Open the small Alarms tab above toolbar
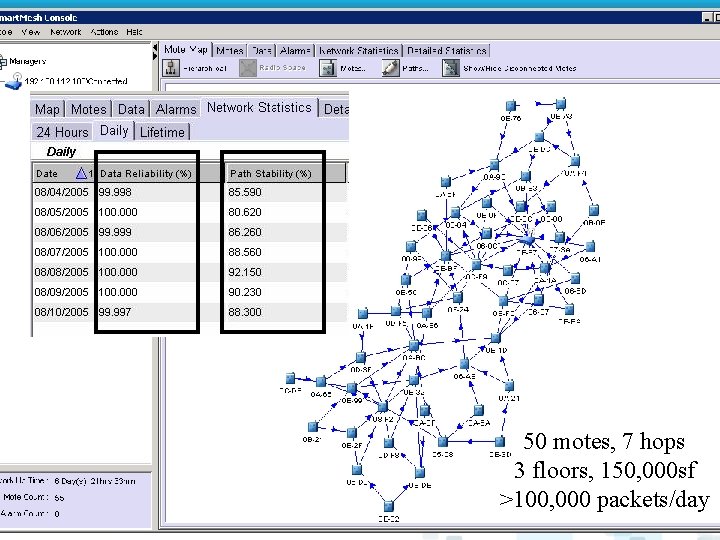Screen dimensions: 720x540 coord(295,51)
